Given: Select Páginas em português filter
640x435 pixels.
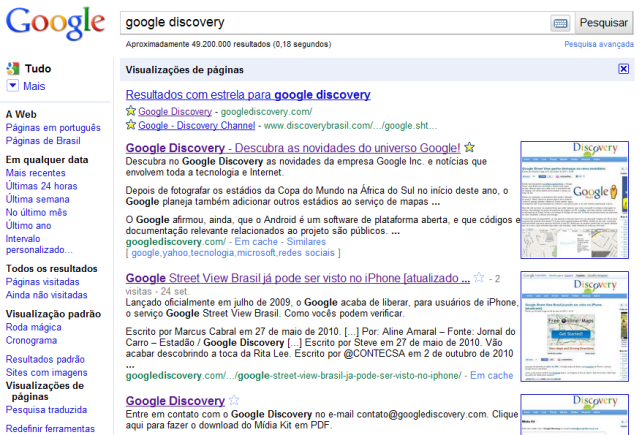Looking at the screenshot, I should pos(52,128).
